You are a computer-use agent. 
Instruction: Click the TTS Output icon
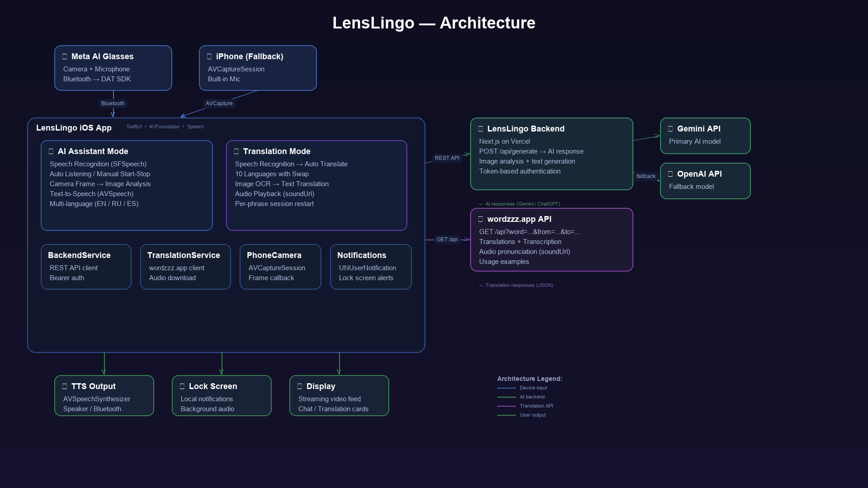pos(65,387)
